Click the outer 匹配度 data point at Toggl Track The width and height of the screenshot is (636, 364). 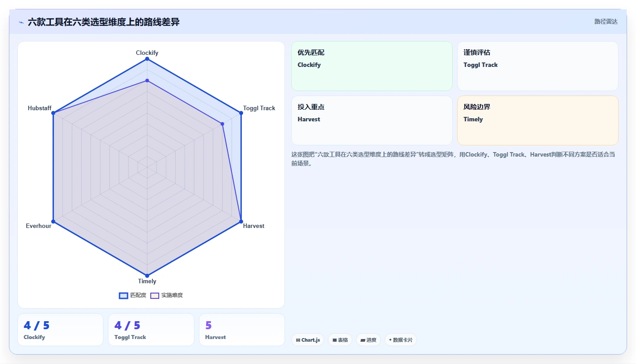[241, 113]
